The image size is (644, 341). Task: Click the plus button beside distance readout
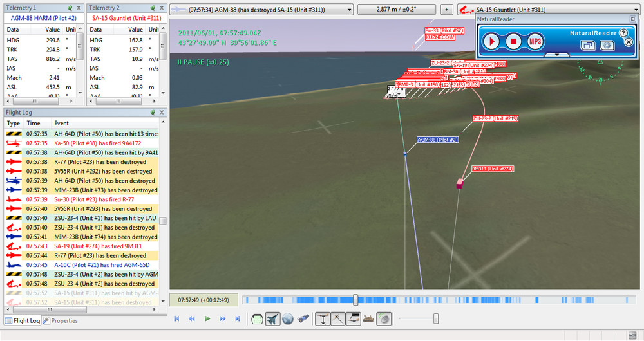[x=446, y=10]
